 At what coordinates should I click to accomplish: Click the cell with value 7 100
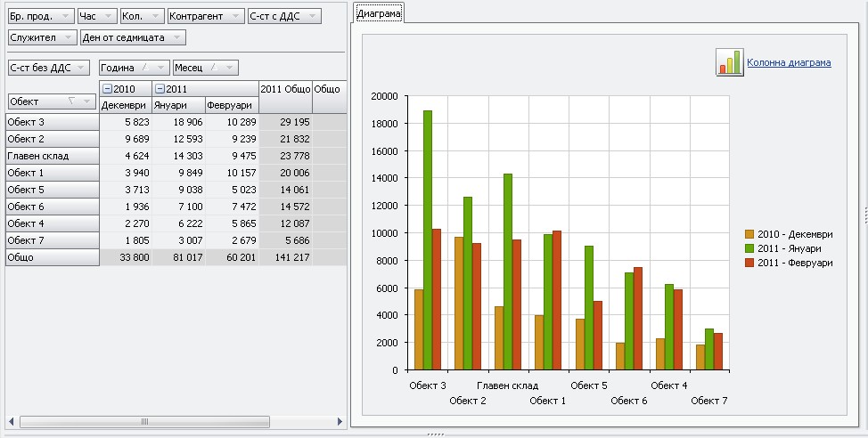[178, 207]
